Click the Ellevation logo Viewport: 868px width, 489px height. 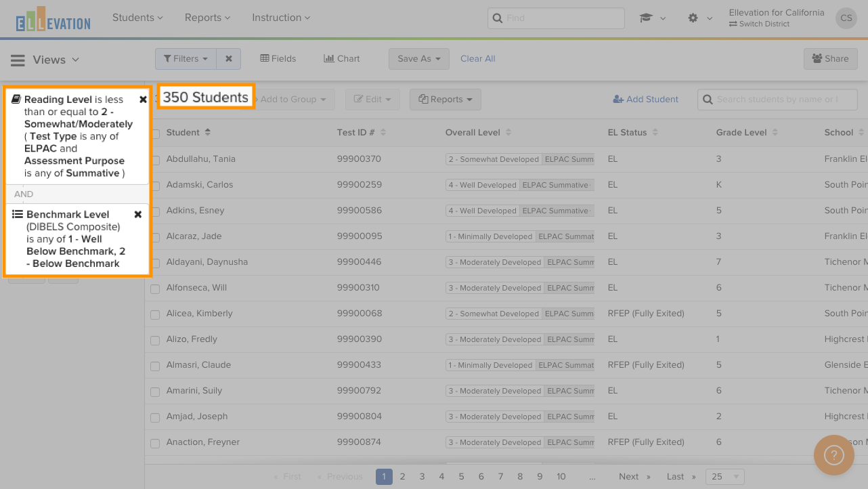pos(53,20)
